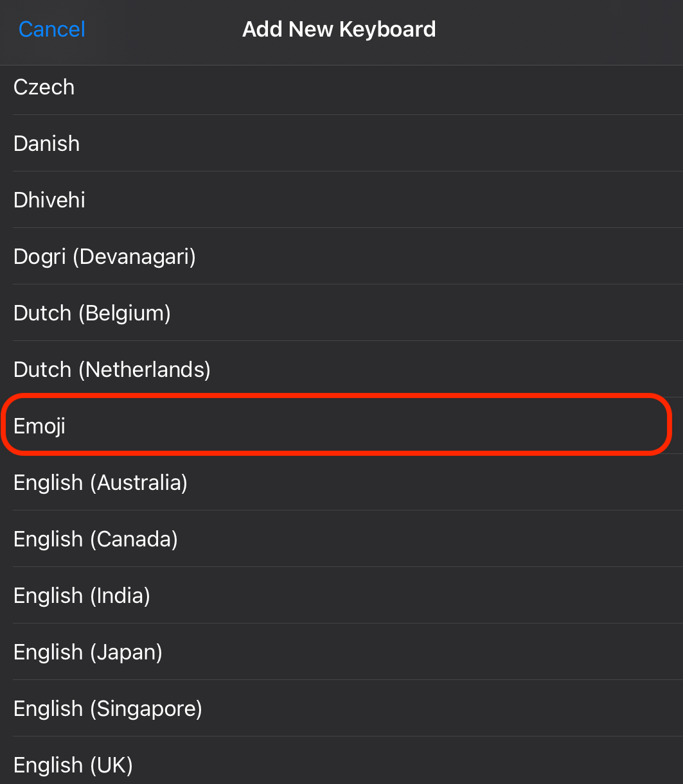Add the Dhivehi keyboard
683x784 pixels.
[49, 200]
